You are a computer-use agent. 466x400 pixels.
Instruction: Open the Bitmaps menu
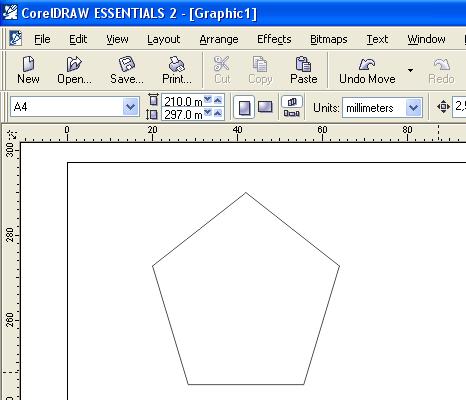pos(329,39)
